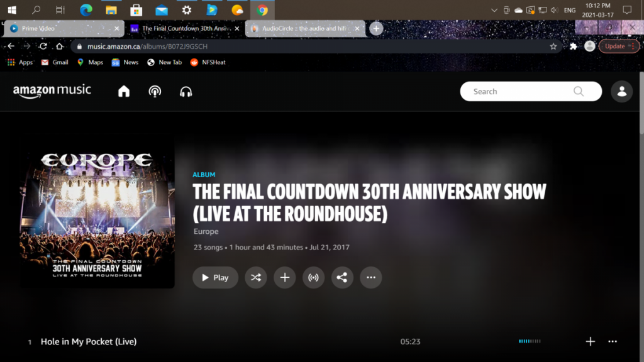Open album more options menu
This screenshot has height=362, width=644.
(x=371, y=277)
